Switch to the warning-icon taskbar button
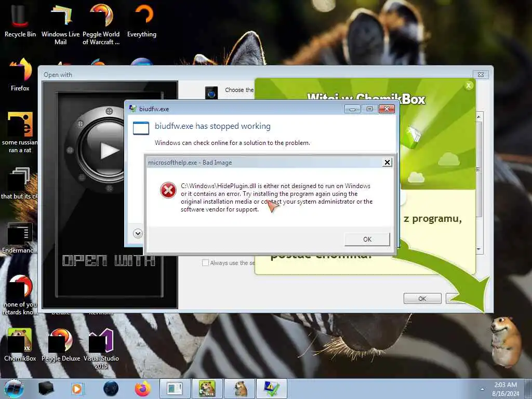 tap(272, 389)
